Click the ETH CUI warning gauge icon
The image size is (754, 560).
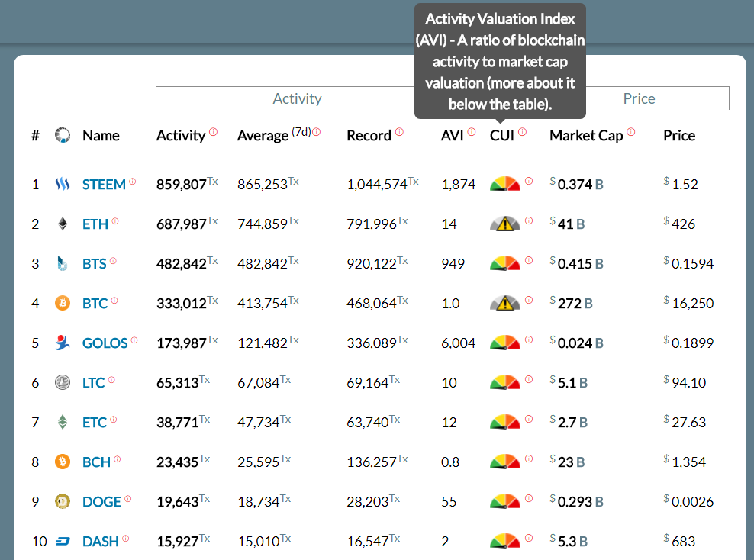coord(505,224)
